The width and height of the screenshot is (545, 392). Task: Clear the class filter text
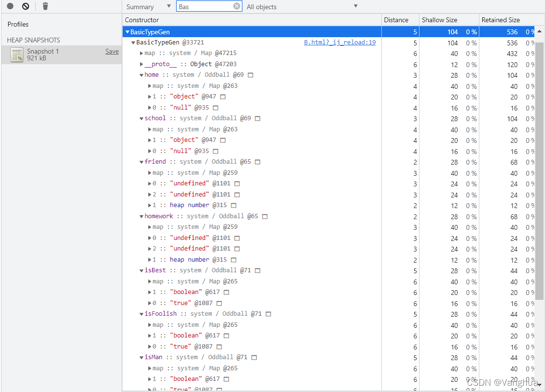[237, 6]
